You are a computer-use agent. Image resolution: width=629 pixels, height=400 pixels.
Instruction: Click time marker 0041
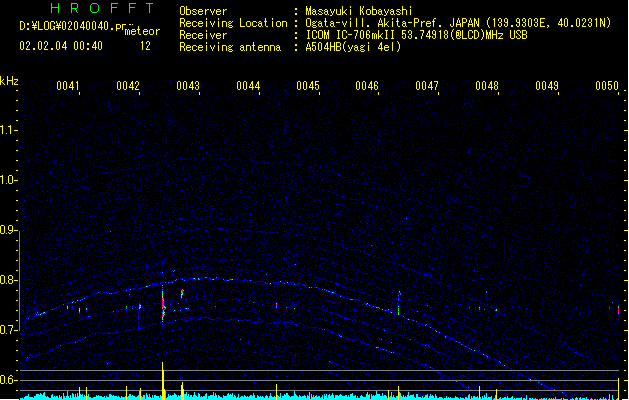click(x=68, y=86)
